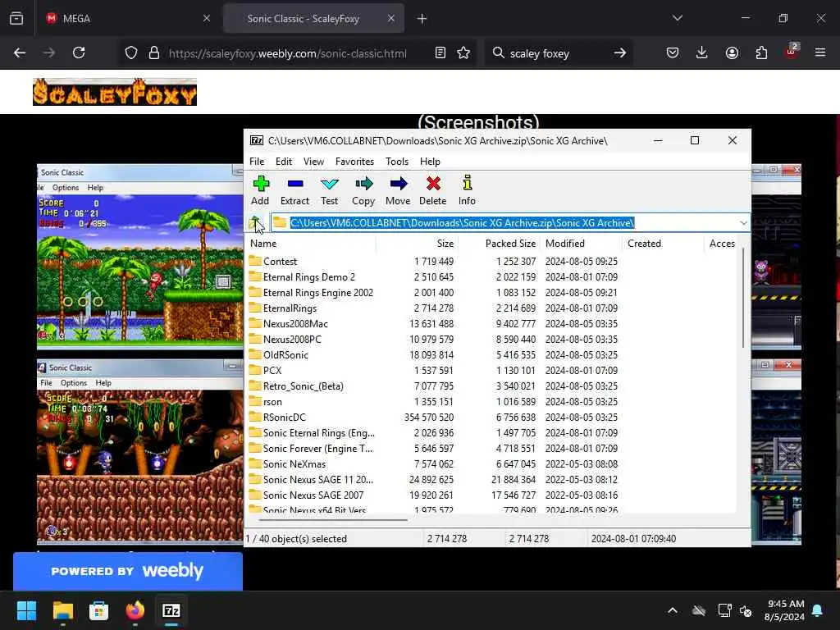Click the tracking protection shield icon

[131, 53]
